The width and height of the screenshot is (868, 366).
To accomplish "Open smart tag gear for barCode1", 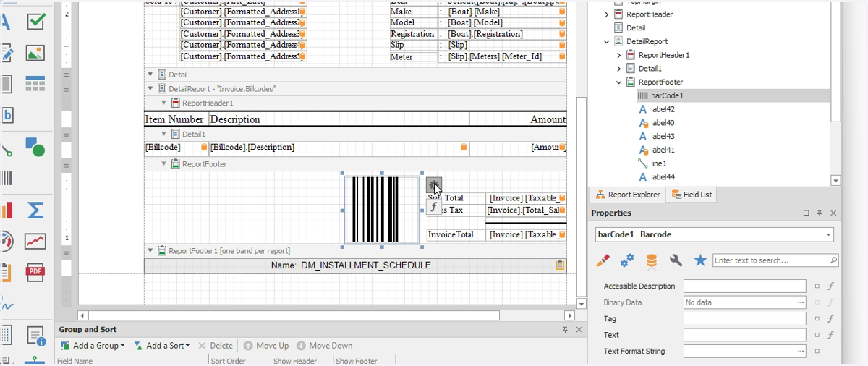I will [x=433, y=185].
